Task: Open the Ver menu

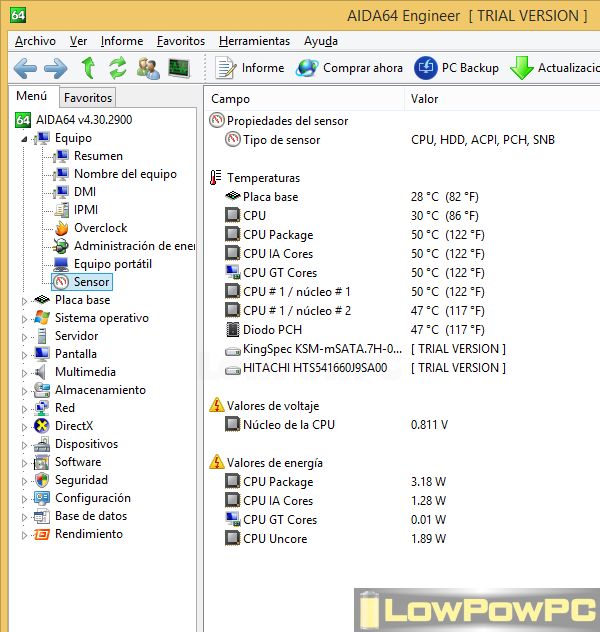Action: [x=78, y=41]
